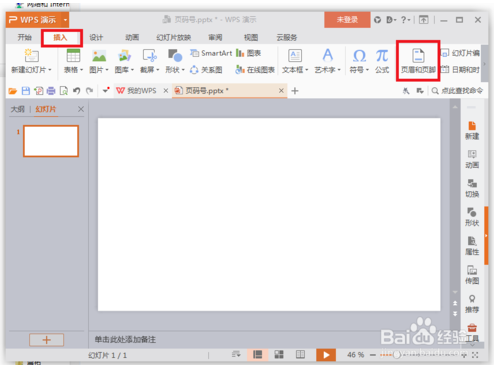Click the notes area 单击此处添加备注
The height and width of the screenshot is (365, 494).
point(125,340)
